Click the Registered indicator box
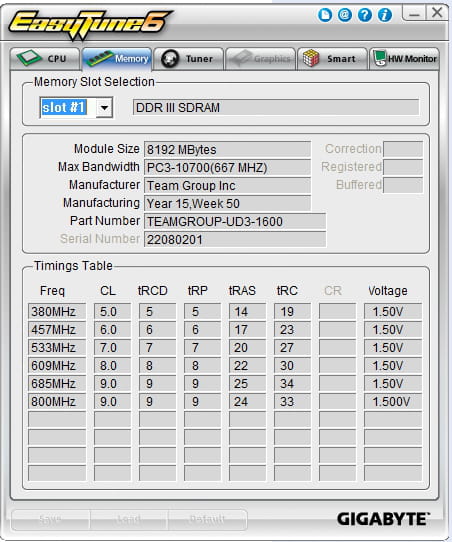Image resolution: width=452 pixels, height=542 pixels. 403,167
